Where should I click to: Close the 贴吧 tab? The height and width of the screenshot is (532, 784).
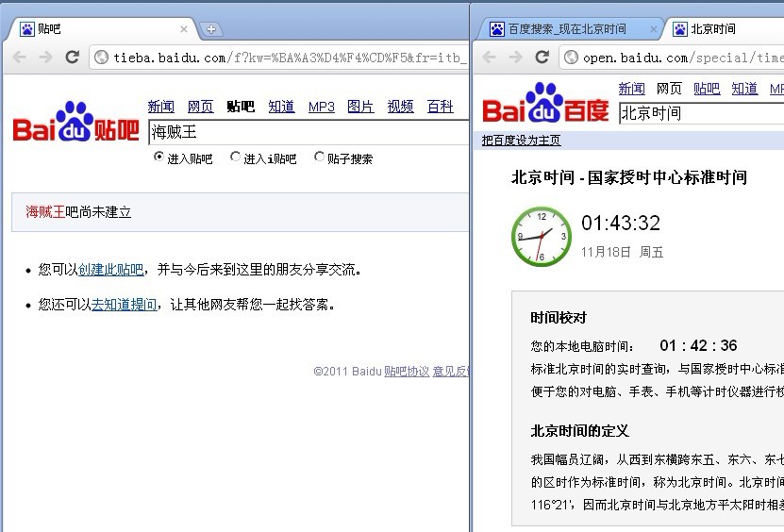click(184, 29)
